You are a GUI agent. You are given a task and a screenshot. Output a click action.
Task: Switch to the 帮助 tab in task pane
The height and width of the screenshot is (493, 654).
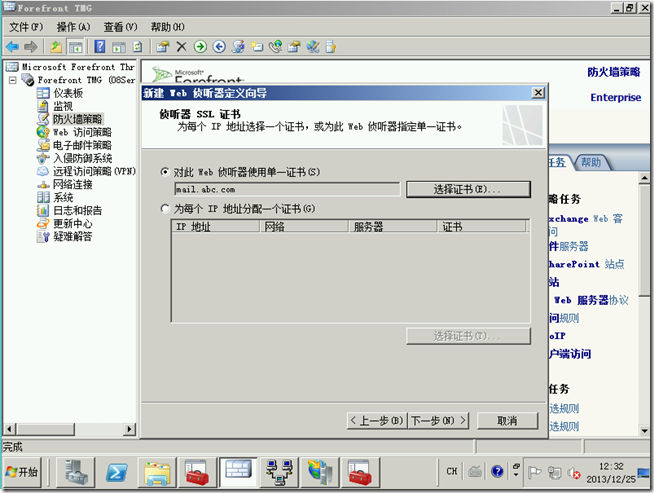pyautogui.click(x=591, y=162)
